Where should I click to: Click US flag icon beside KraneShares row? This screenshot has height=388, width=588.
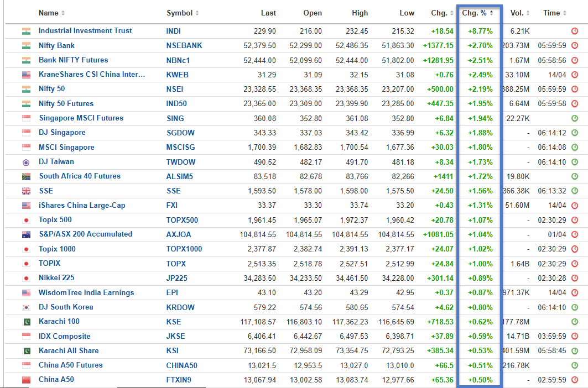click(x=26, y=75)
